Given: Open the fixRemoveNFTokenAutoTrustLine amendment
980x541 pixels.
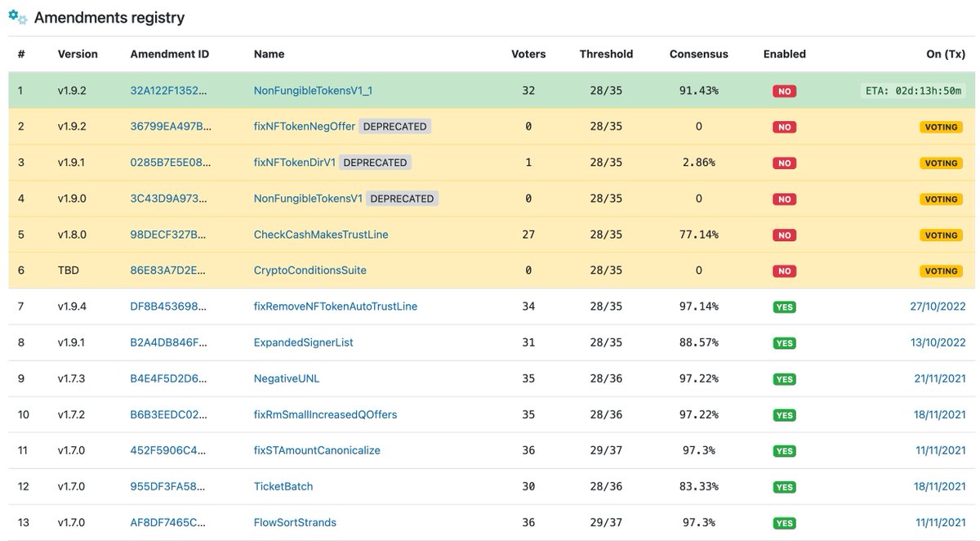Looking at the screenshot, I should pyautogui.click(x=336, y=306).
